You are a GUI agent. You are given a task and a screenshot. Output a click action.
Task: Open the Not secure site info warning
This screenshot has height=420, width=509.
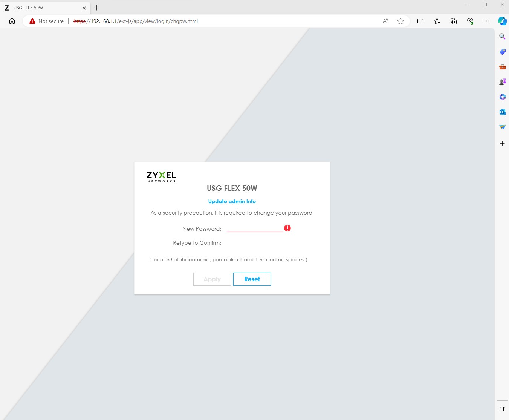[47, 21]
